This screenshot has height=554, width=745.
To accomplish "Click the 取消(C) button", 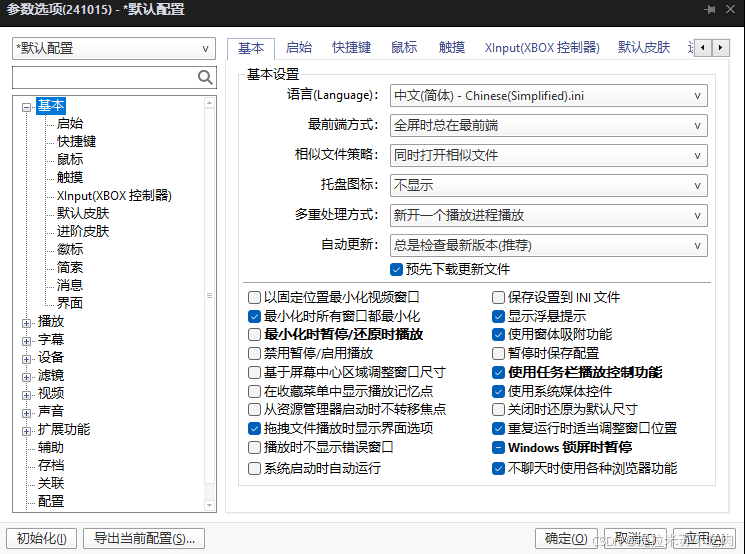I will pos(635,538).
